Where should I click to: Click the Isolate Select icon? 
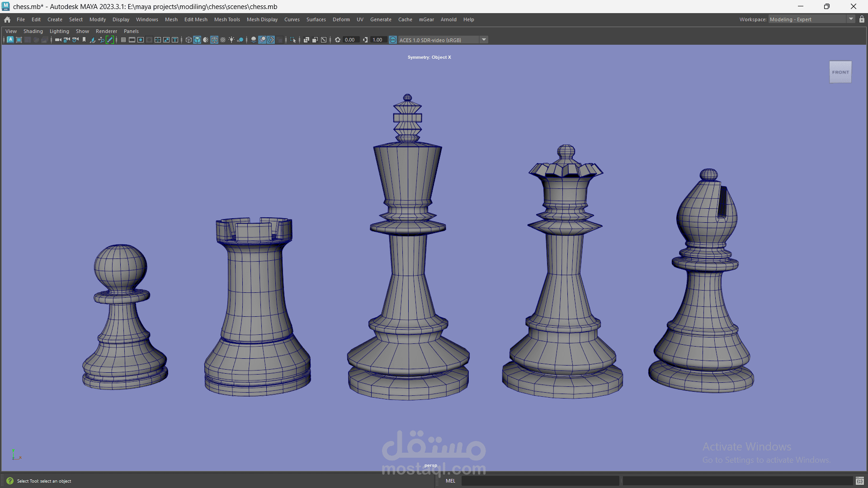tap(293, 40)
